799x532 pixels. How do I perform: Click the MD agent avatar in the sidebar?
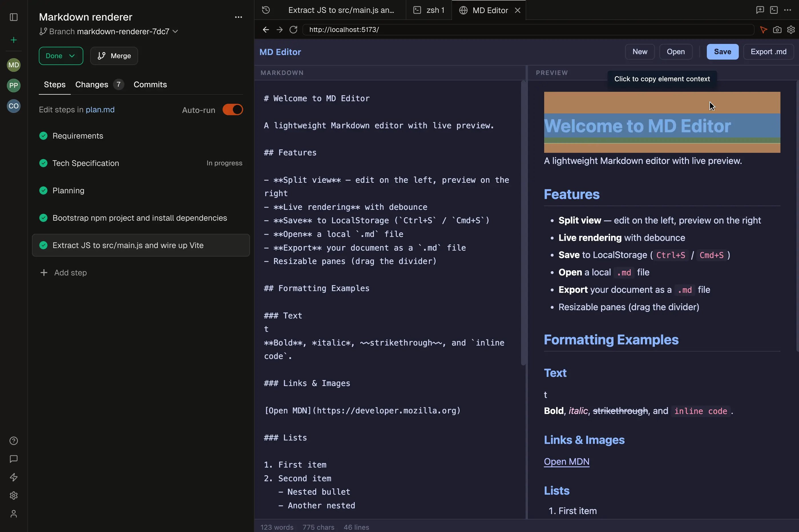coord(13,65)
